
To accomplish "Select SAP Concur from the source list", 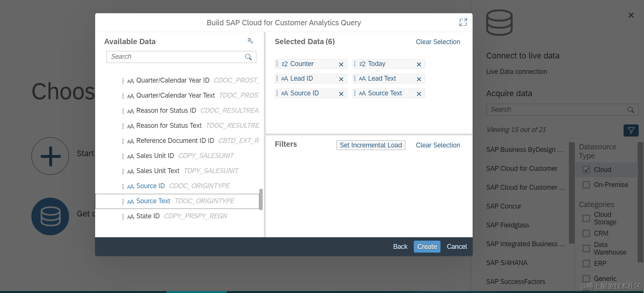I will pos(504,206).
